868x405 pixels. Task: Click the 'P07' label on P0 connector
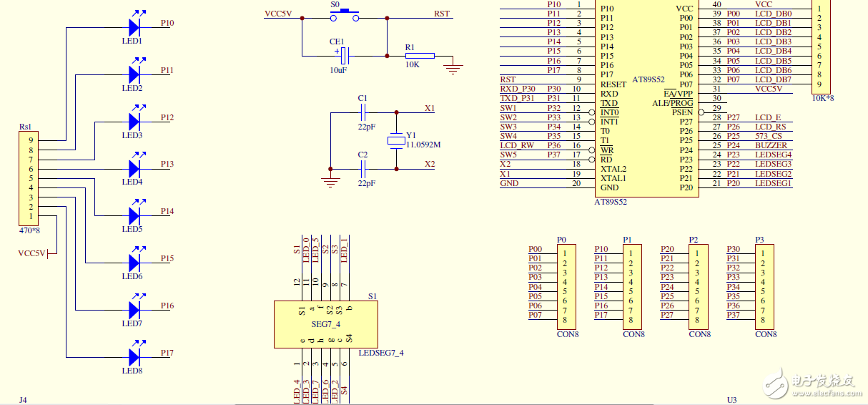pyautogui.click(x=536, y=315)
